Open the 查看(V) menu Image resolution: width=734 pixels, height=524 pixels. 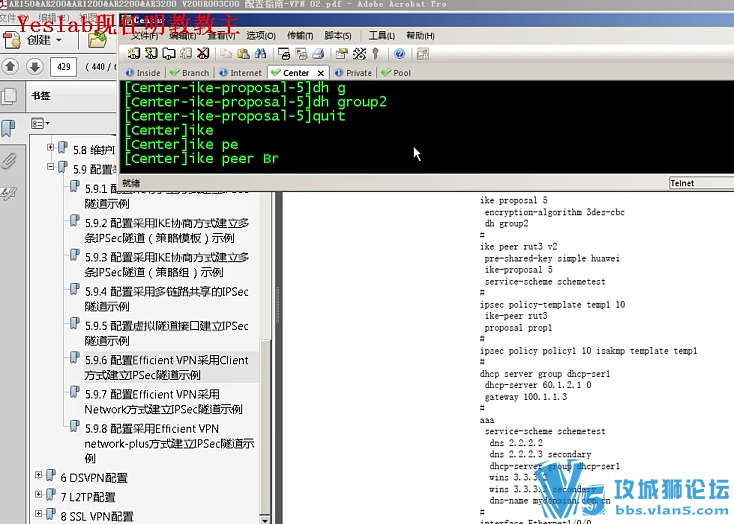(221, 36)
